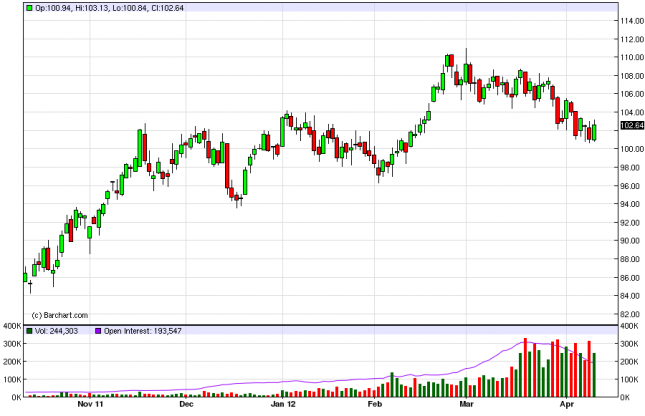Click the last green candlestick in April
This screenshot has height=416, width=645.
[x=594, y=132]
